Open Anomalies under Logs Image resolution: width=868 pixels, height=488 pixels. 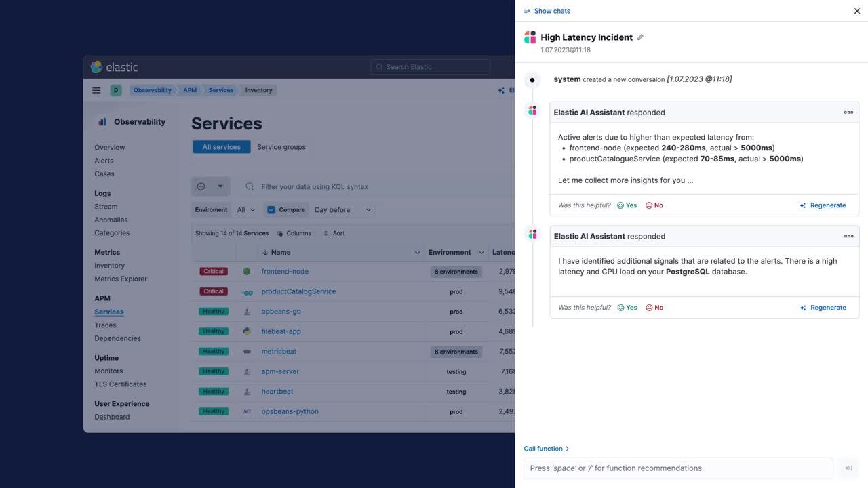(x=111, y=220)
